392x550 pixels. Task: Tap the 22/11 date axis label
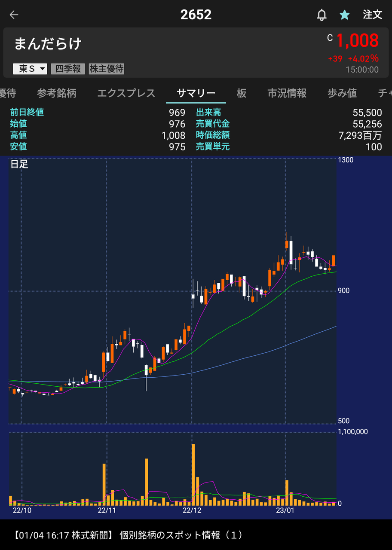click(107, 510)
